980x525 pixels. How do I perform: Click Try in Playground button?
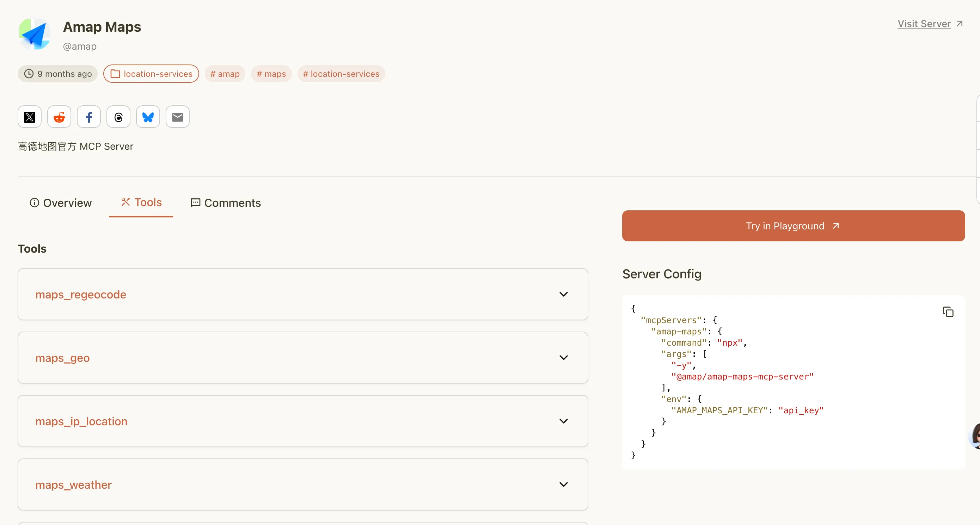(793, 226)
